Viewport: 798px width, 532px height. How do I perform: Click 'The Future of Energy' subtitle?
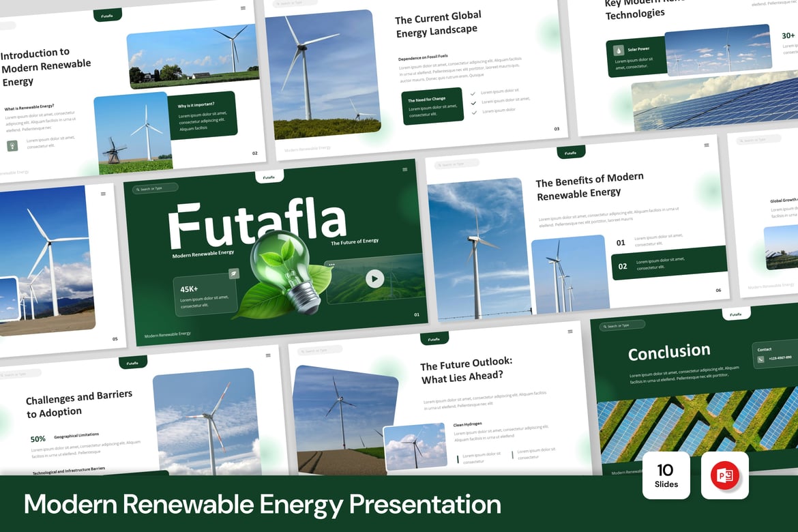coord(355,242)
